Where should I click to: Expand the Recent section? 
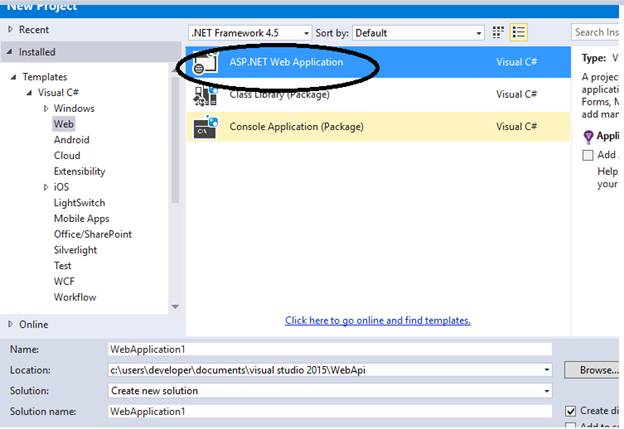(x=10, y=29)
